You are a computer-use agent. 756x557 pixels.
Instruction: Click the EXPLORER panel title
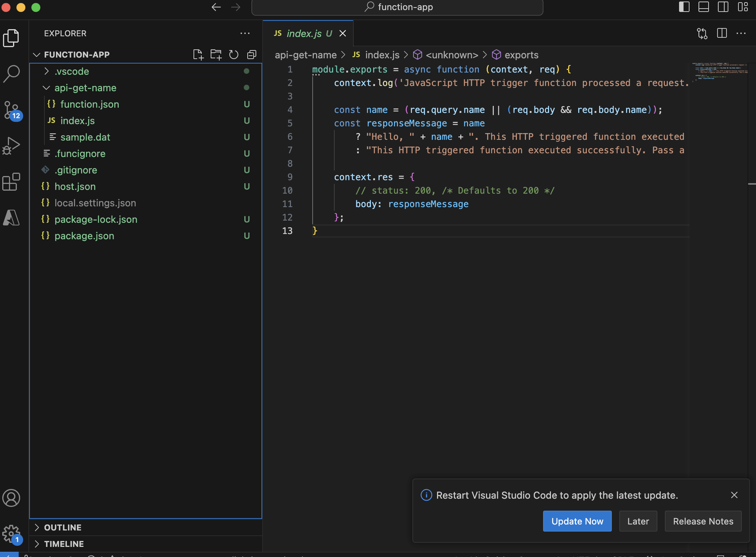click(65, 33)
